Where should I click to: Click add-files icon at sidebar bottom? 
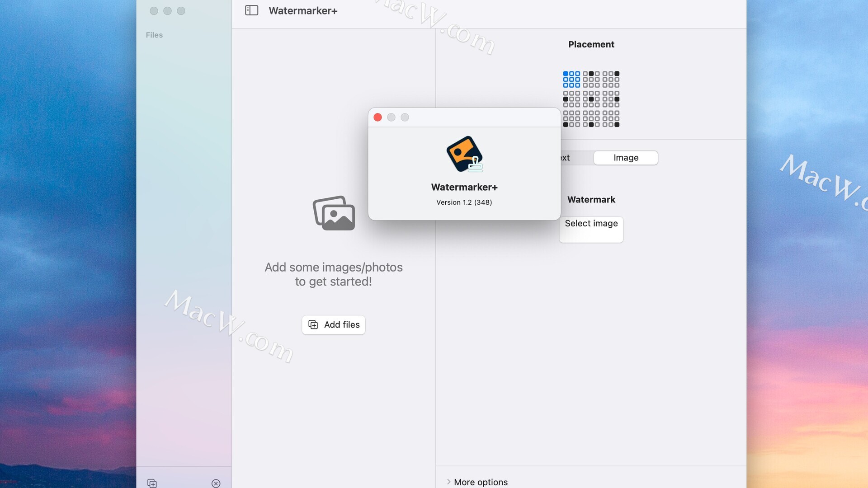coord(152,483)
